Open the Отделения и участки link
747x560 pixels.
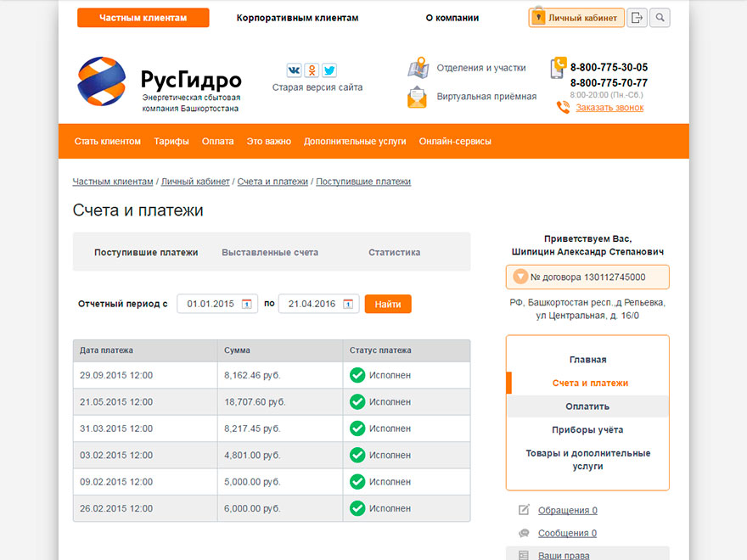pos(481,68)
